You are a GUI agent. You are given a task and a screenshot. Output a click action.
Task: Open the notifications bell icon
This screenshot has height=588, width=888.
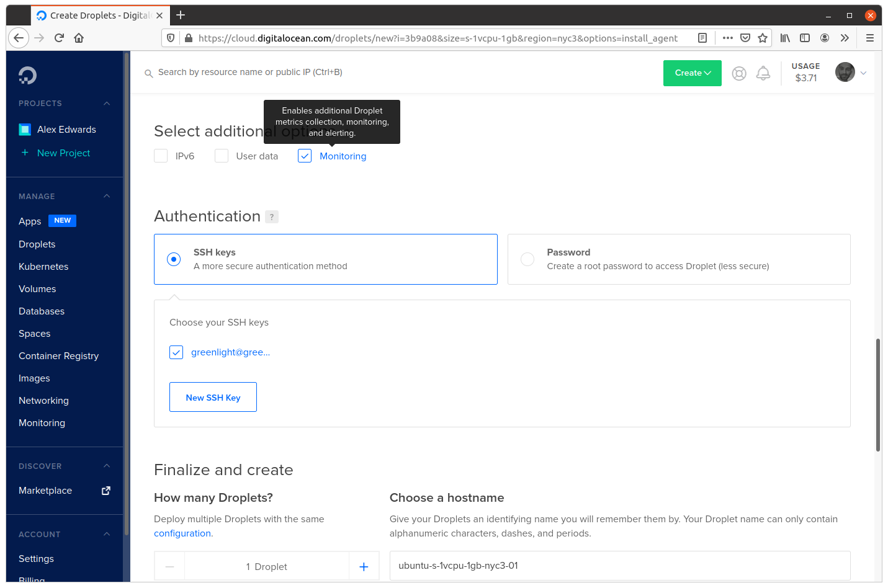point(763,73)
